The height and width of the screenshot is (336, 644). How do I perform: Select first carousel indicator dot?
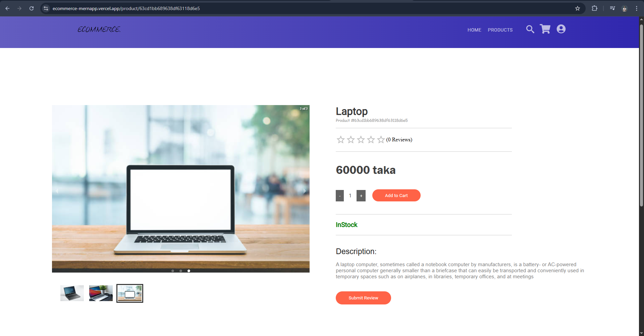tap(173, 271)
